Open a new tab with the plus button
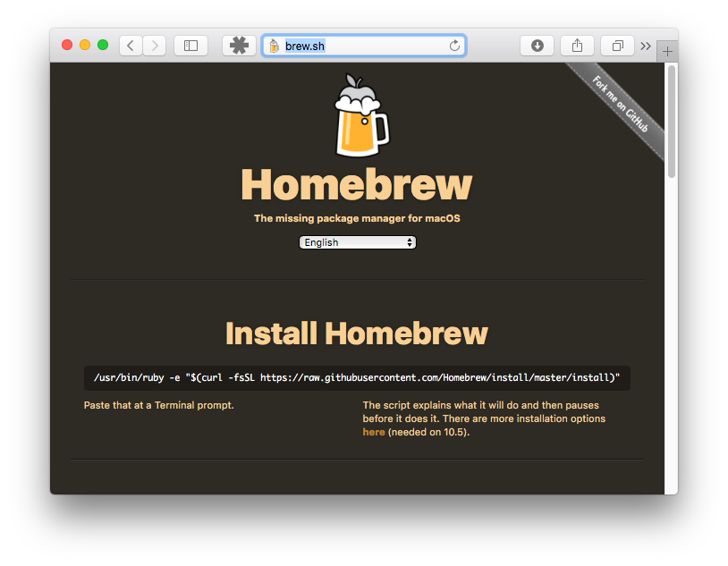The width and height of the screenshot is (728, 566). pyautogui.click(x=667, y=52)
